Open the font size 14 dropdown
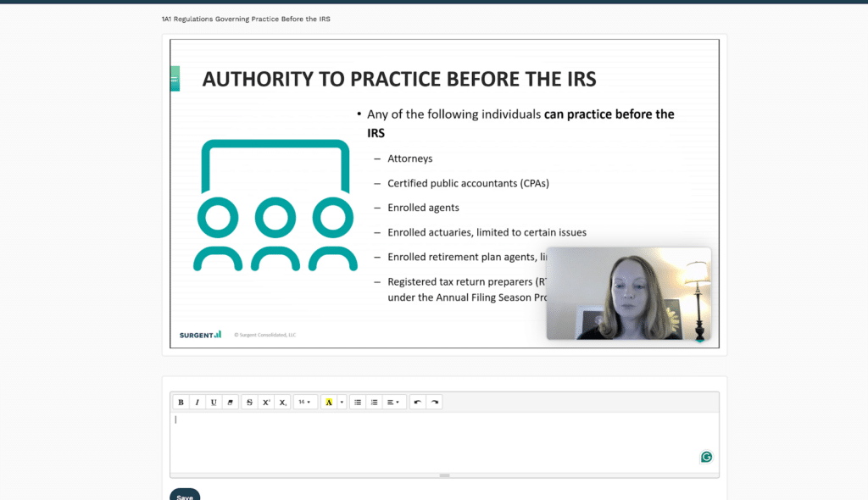 [305, 403]
